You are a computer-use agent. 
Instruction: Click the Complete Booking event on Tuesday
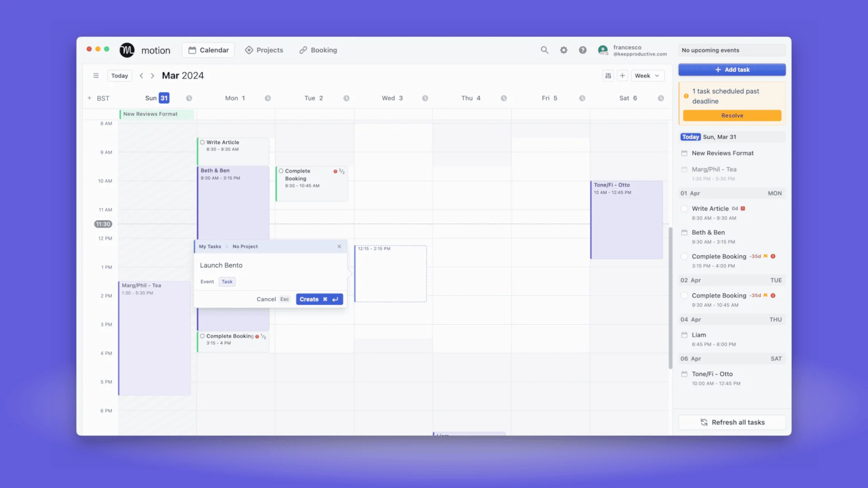pyautogui.click(x=311, y=178)
